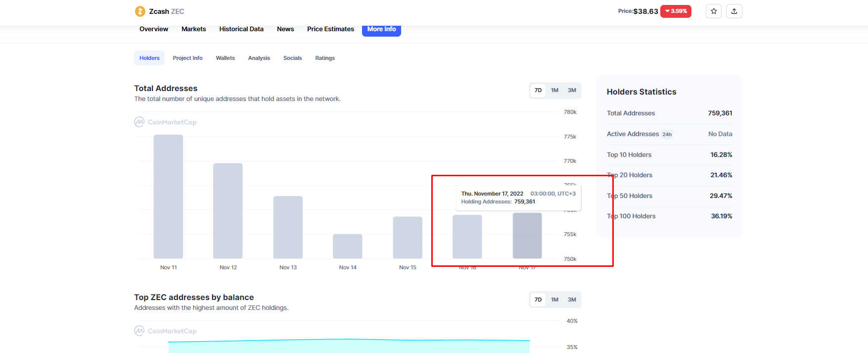Go to the Historical Data tab

241,29
